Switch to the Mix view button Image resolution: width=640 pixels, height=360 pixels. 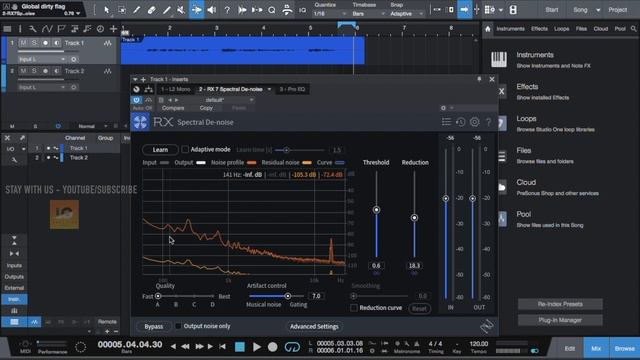click(x=596, y=349)
